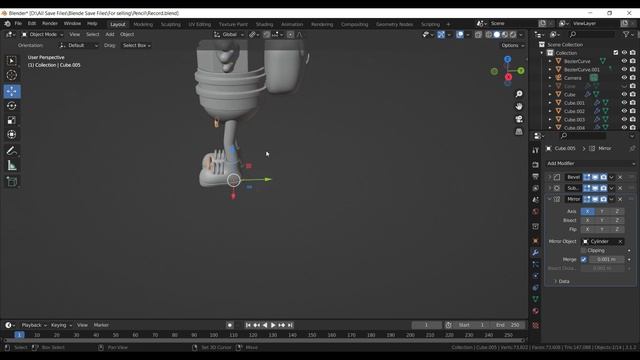Switch to the Shading workspace tab
Viewport: 640px width, 360px height.
click(x=264, y=24)
